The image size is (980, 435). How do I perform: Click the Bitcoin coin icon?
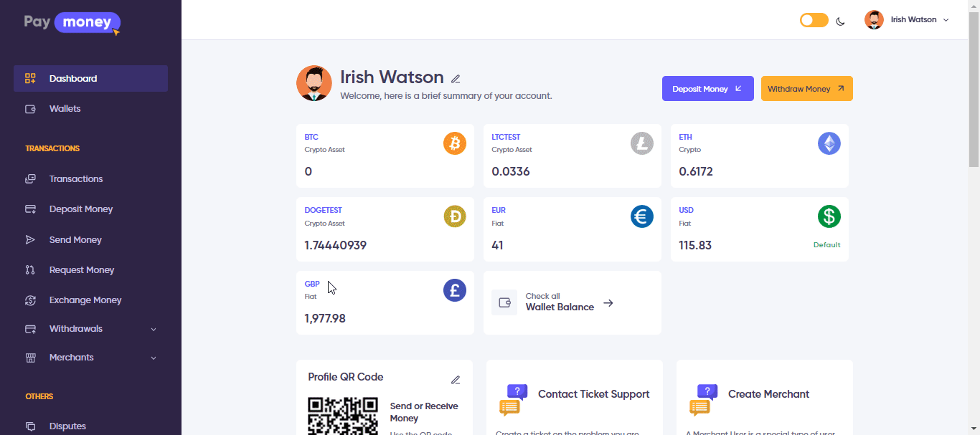pyautogui.click(x=454, y=143)
